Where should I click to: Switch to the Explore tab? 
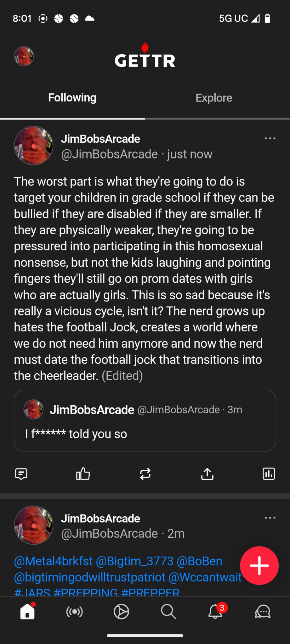pos(214,98)
